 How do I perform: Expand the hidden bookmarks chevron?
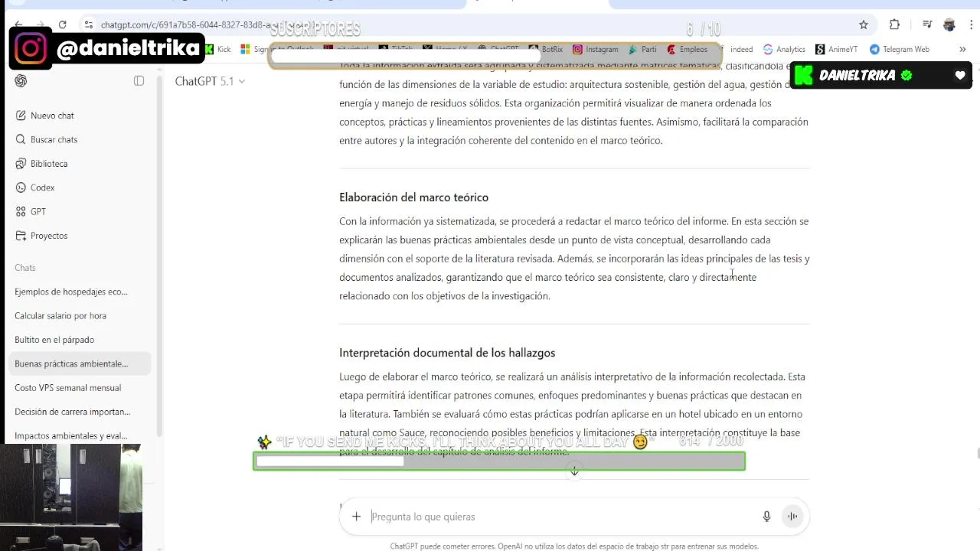pyautogui.click(x=962, y=49)
